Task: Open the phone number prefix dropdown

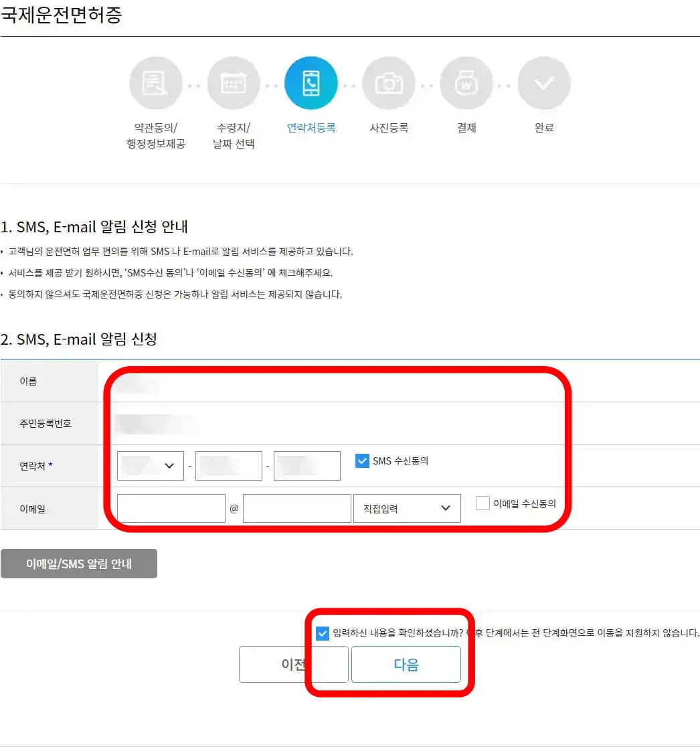Action: 150,465
